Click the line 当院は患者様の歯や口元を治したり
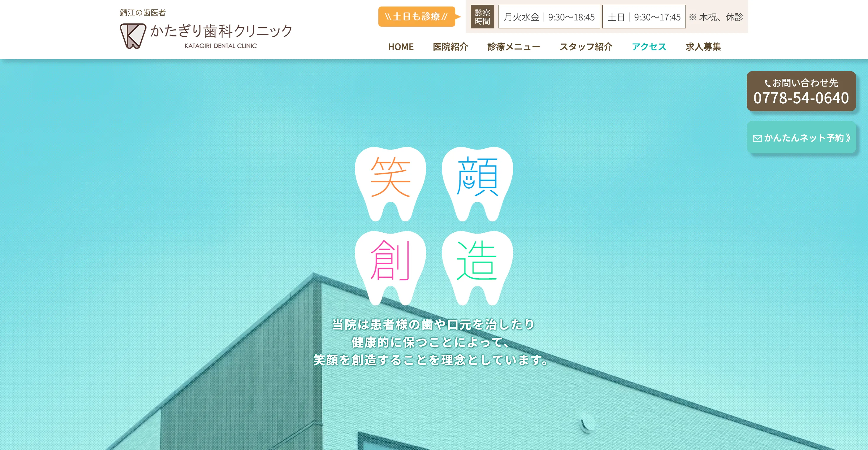Image resolution: width=868 pixels, height=450 pixels. (433, 324)
